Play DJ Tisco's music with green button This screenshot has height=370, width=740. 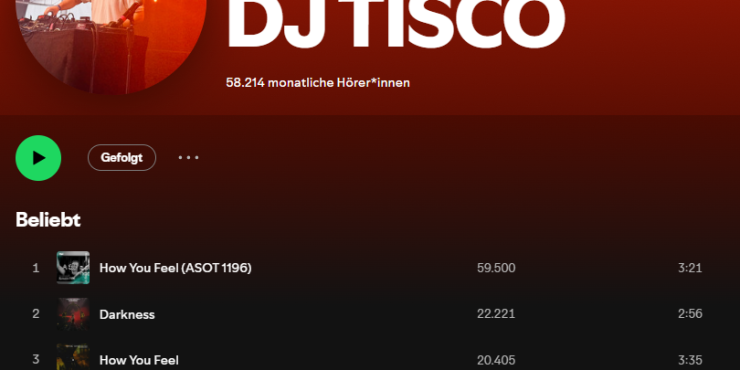click(38, 158)
